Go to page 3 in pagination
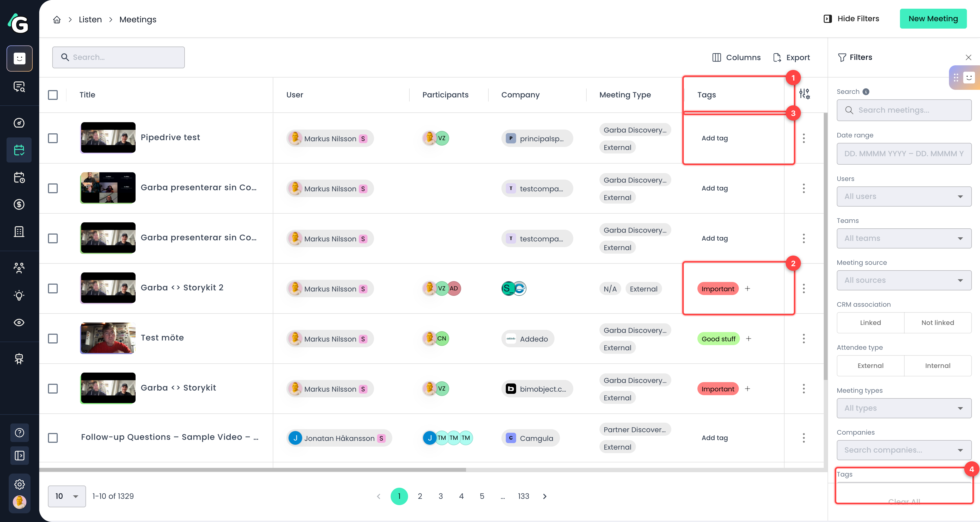The width and height of the screenshot is (980, 522). 440,496
